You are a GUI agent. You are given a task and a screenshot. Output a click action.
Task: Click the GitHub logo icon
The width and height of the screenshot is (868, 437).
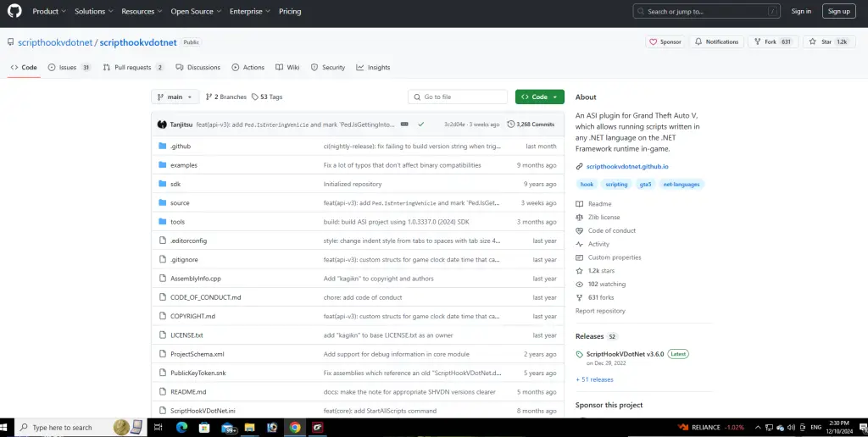pos(14,11)
